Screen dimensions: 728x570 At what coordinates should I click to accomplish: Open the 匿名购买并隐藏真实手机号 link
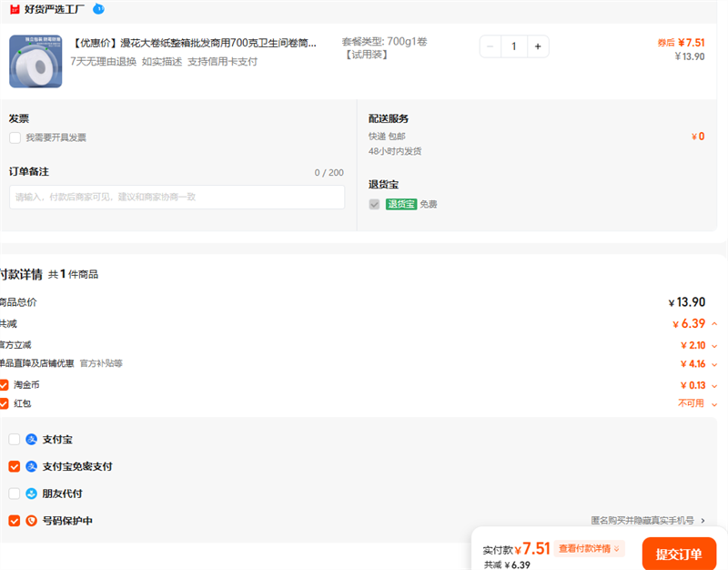point(647,521)
